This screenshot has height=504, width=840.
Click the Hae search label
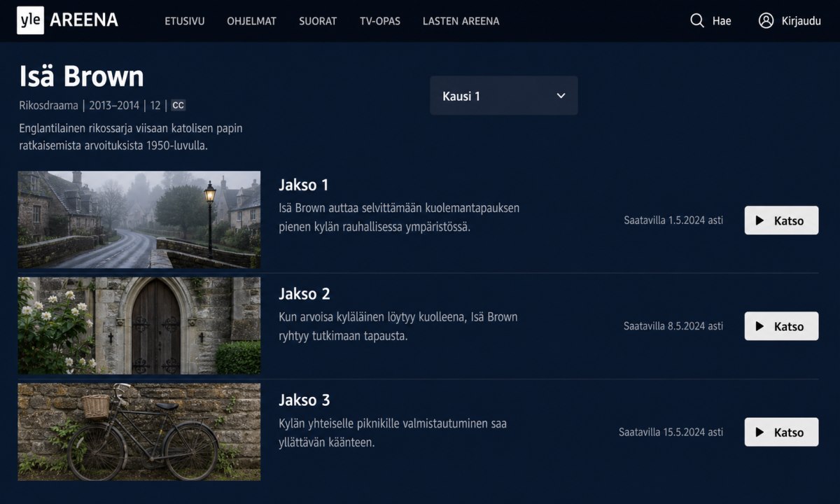722,21
